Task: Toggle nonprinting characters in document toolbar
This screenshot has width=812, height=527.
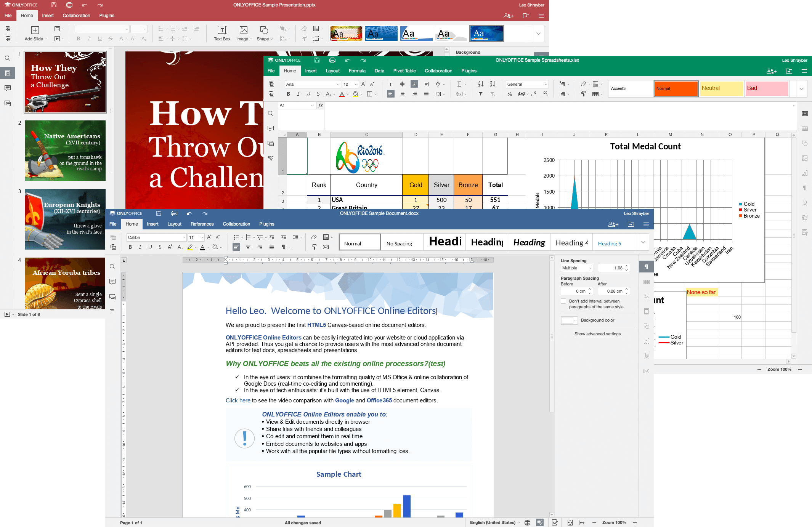Action: pos(284,247)
